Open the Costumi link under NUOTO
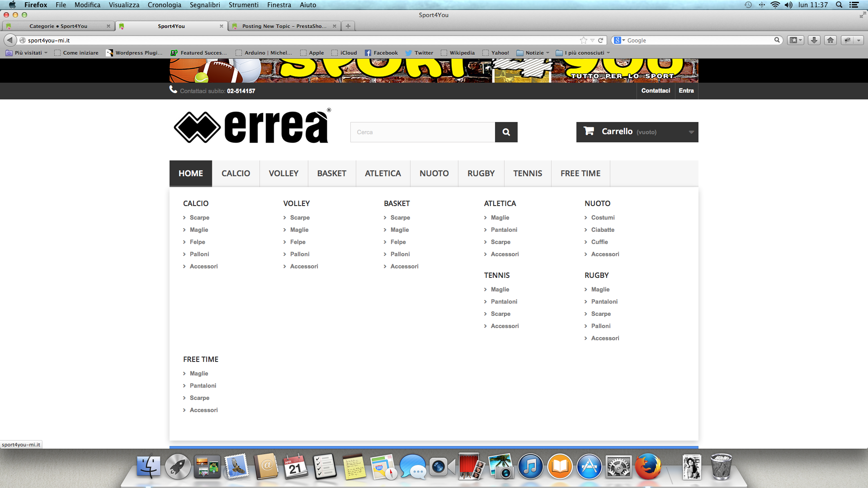Screen dimensions: 868x488 tap(603, 217)
